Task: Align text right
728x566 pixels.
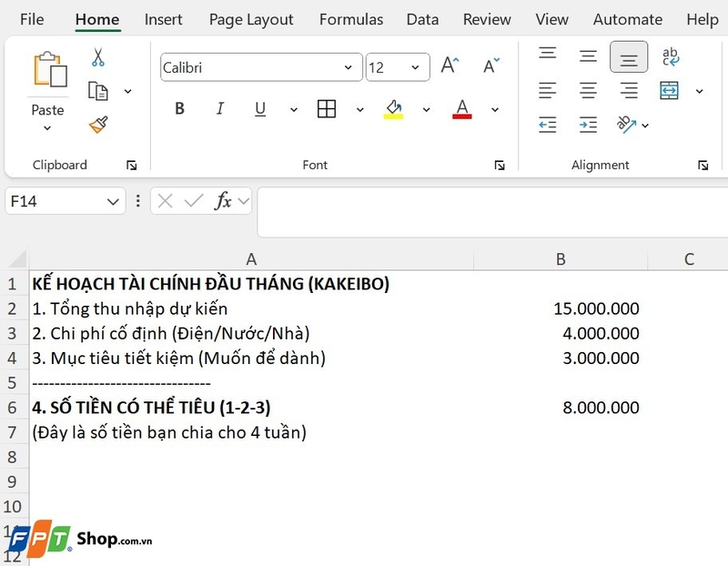Action: [629, 90]
